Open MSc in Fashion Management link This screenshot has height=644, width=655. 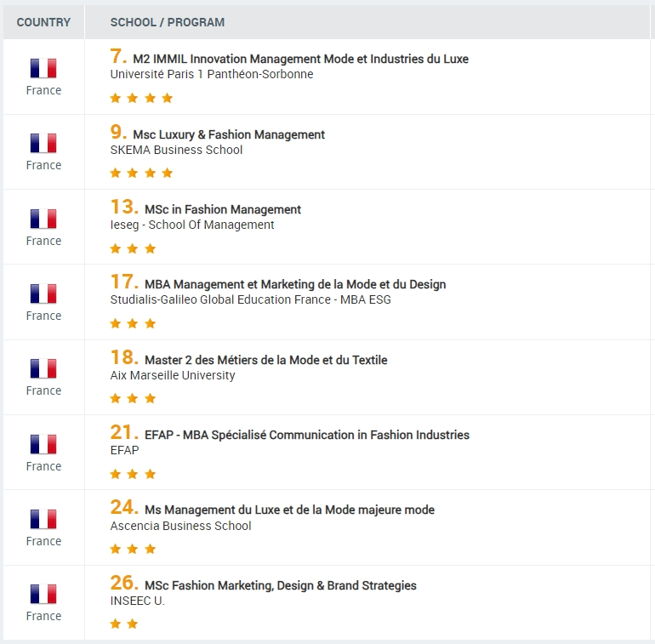(x=223, y=209)
